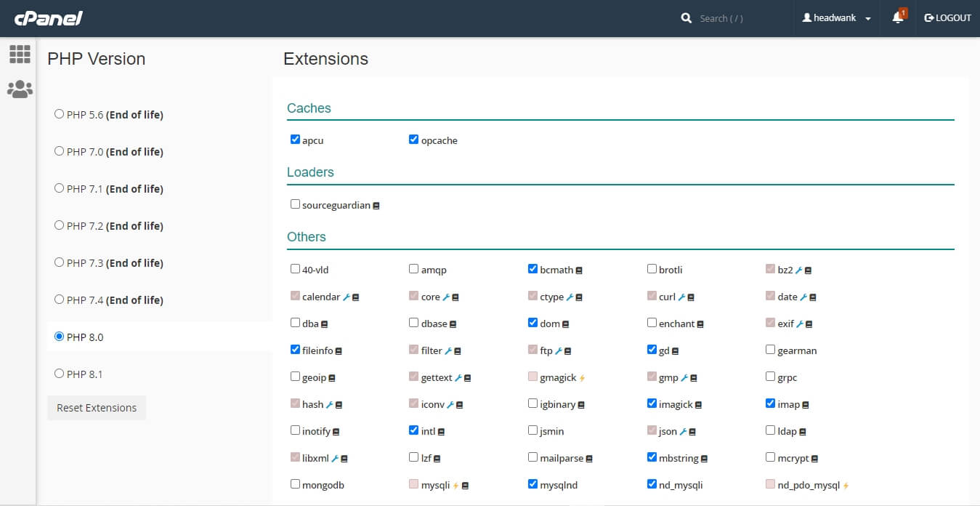Enable the brotli extension checkbox
Image resolution: width=980 pixels, height=506 pixels.
point(652,269)
